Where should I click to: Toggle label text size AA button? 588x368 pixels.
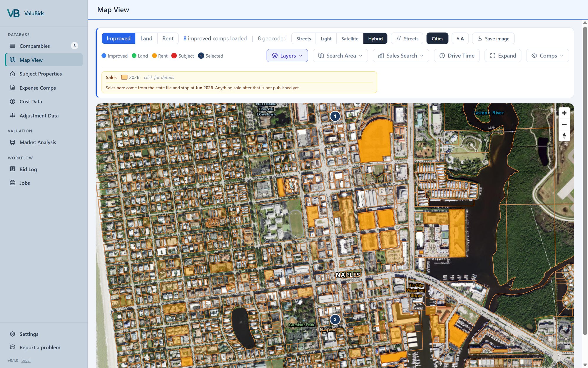[460, 38]
